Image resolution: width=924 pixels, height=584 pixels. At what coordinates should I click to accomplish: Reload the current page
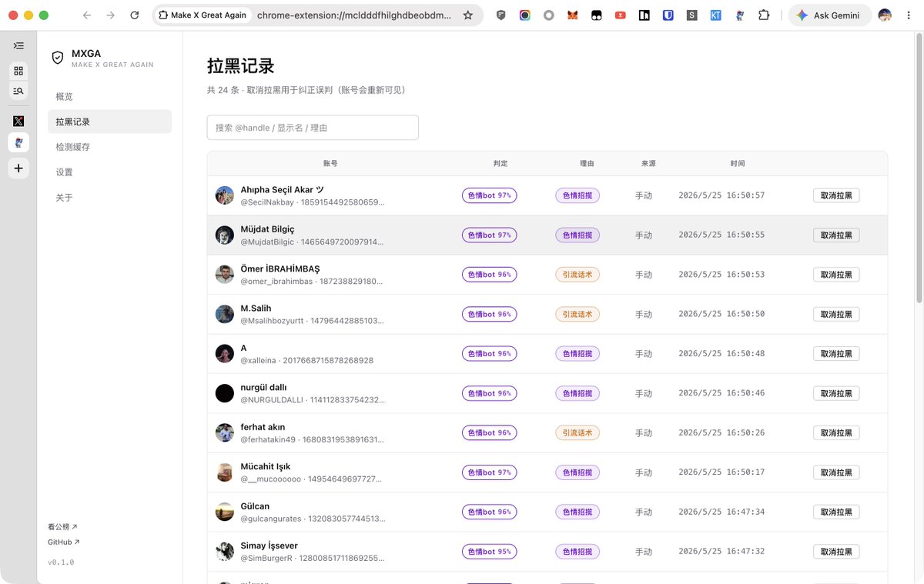[x=135, y=15]
